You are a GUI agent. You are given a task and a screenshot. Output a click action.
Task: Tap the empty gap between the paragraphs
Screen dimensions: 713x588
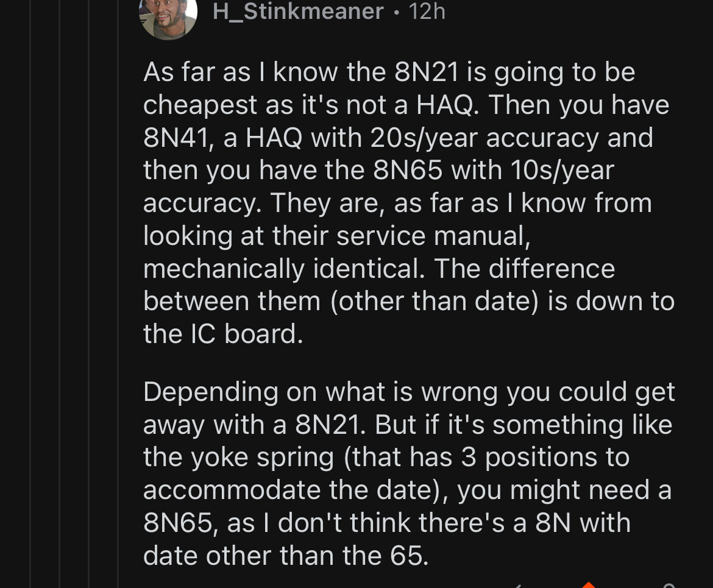point(409,363)
